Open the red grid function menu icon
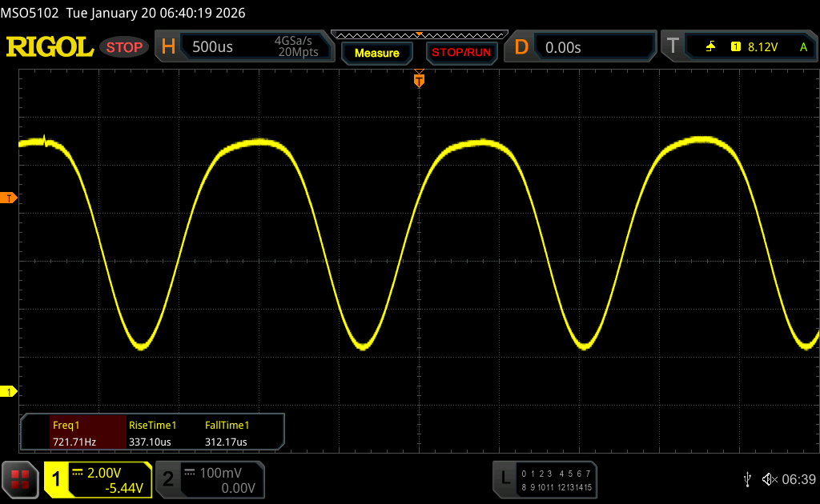The width and height of the screenshot is (820, 504). tap(20, 479)
